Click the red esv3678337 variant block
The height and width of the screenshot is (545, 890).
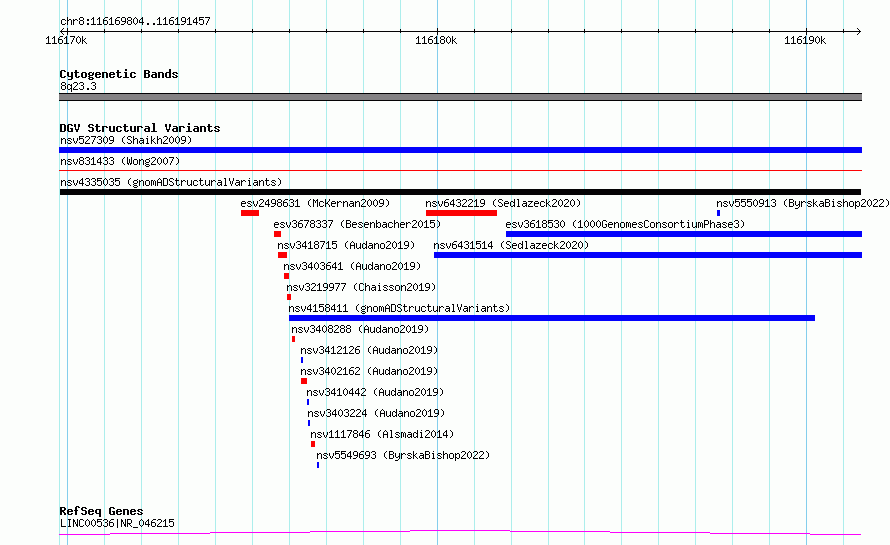coord(278,234)
